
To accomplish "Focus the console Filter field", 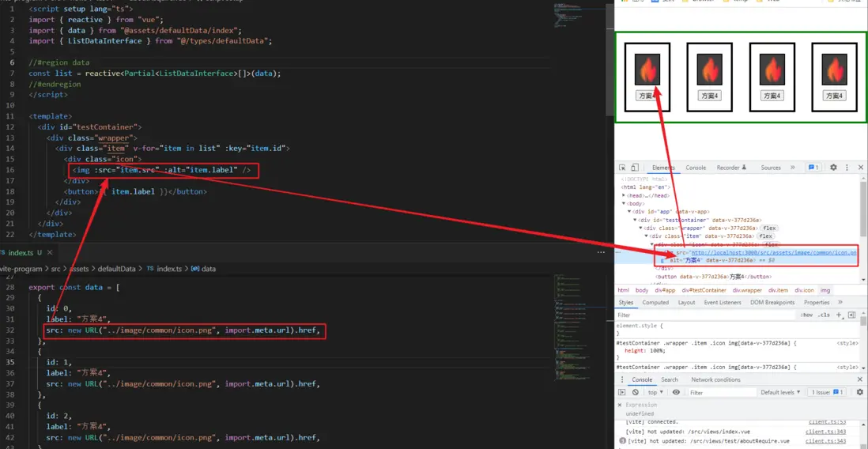I will [x=722, y=392].
